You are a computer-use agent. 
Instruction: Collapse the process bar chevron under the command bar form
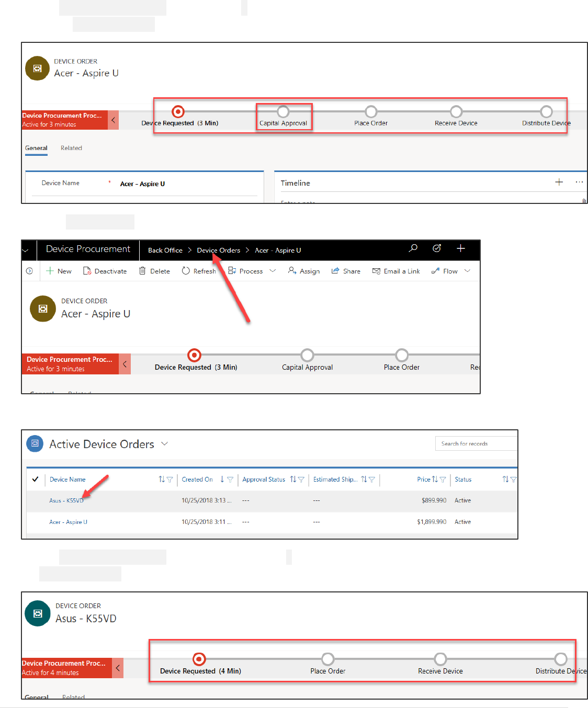tap(125, 364)
